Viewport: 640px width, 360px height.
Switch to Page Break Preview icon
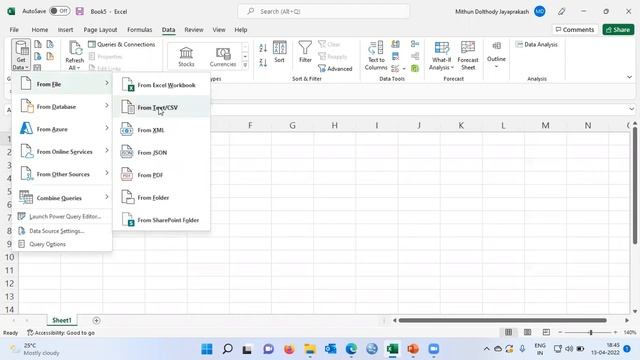tap(546, 332)
